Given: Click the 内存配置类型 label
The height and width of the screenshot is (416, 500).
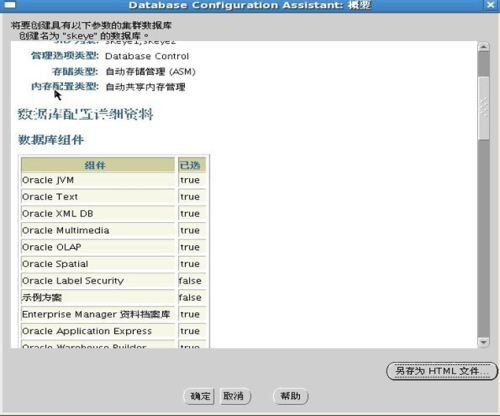Looking at the screenshot, I should click(65, 87).
